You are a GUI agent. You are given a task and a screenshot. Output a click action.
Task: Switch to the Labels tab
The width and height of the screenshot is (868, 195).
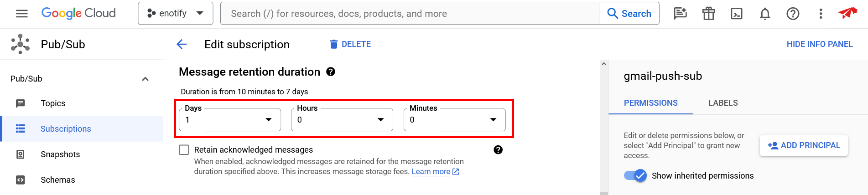coord(723,103)
